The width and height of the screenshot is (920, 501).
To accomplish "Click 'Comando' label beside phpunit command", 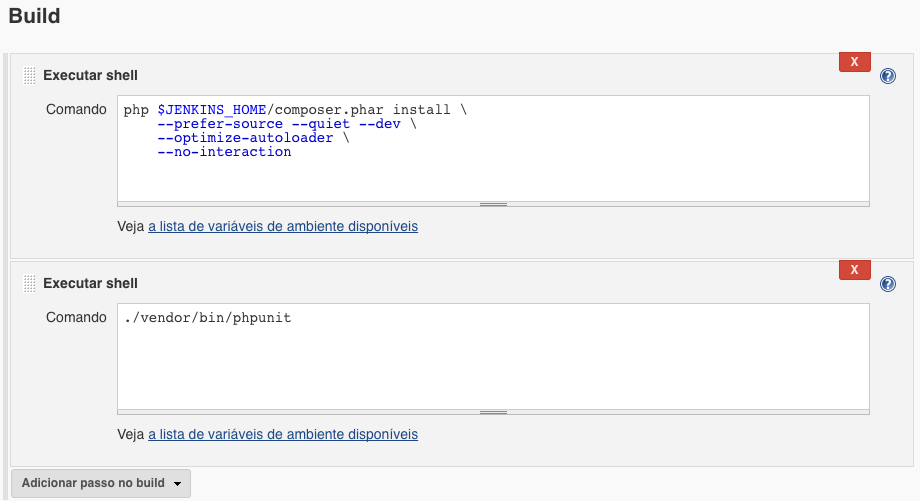I will click(x=76, y=317).
